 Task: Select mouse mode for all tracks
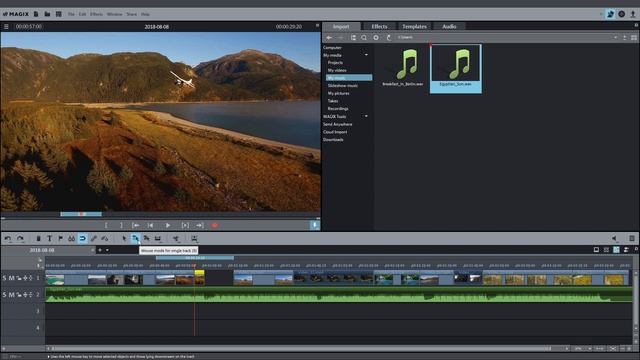point(147,238)
